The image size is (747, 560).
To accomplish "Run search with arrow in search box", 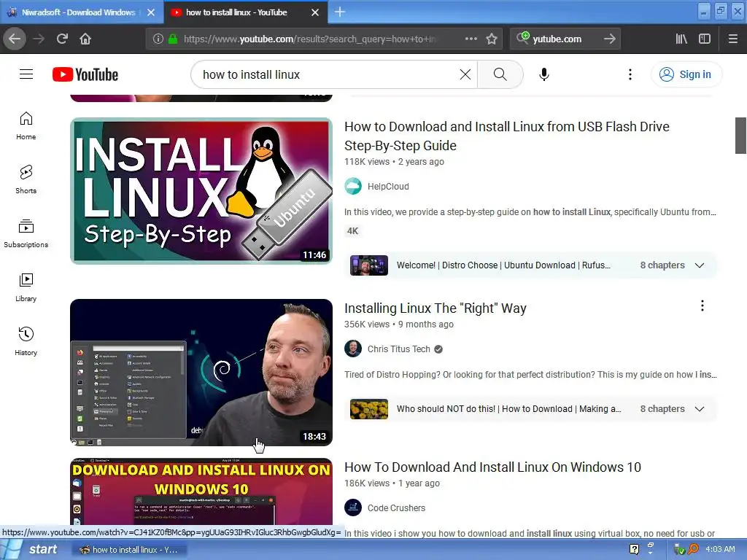I will [609, 39].
